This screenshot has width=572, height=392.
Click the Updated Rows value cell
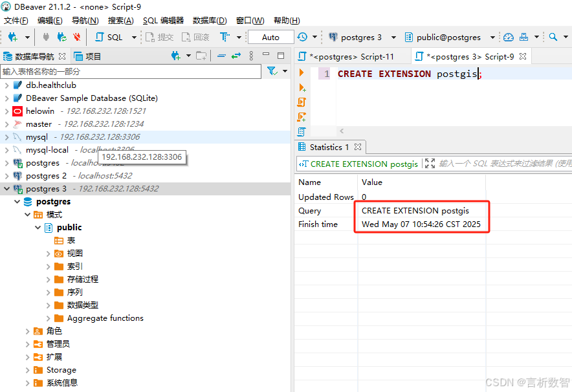pyautogui.click(x=421, y=197)
